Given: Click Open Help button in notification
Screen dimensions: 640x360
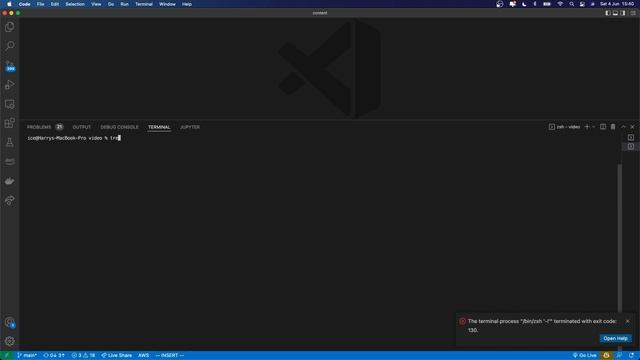Looking at the screenshot, I should (616, 338).
